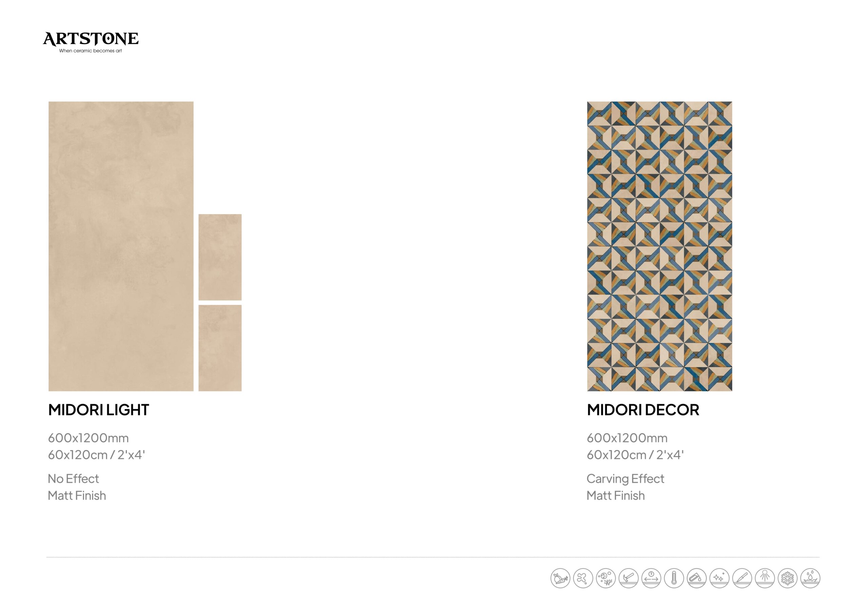
Task: Select the lower small Midori Light swatch
Action: [220, 348]
